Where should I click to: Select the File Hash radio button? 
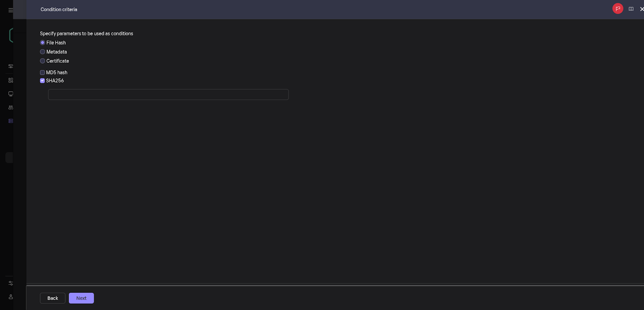pyautogui.click(x=43, y=43)
